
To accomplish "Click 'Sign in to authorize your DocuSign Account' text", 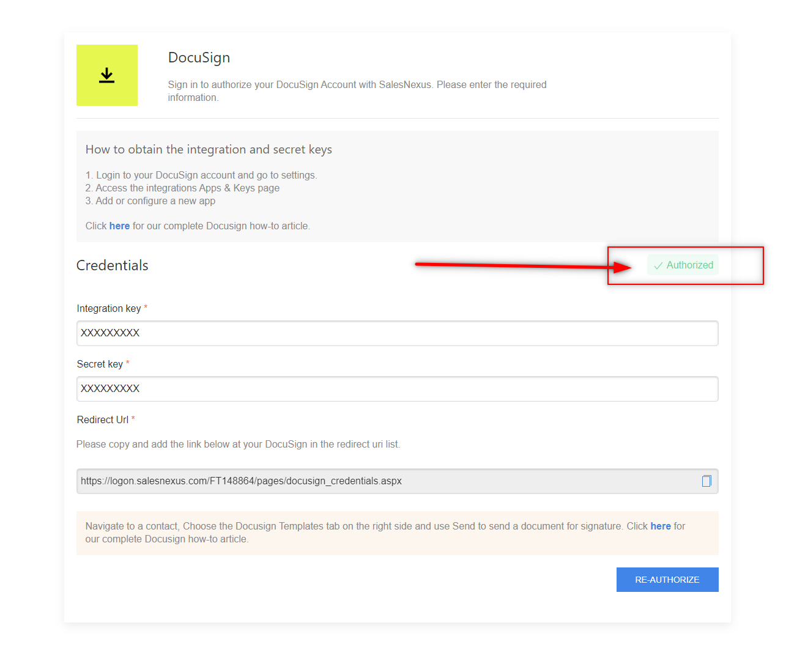I will tap(357, 91).
